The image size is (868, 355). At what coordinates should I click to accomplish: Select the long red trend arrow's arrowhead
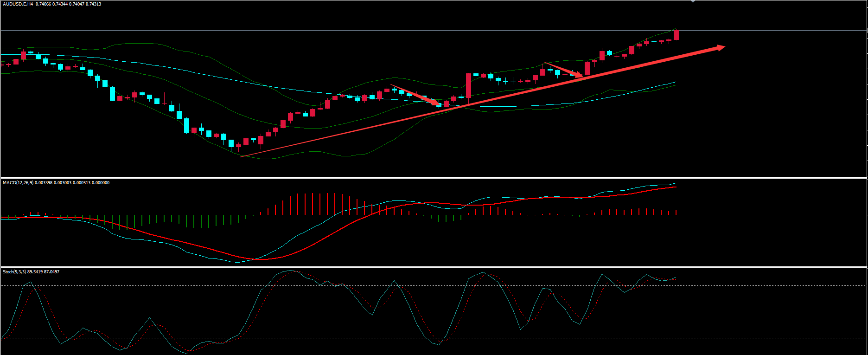(720, 47)
